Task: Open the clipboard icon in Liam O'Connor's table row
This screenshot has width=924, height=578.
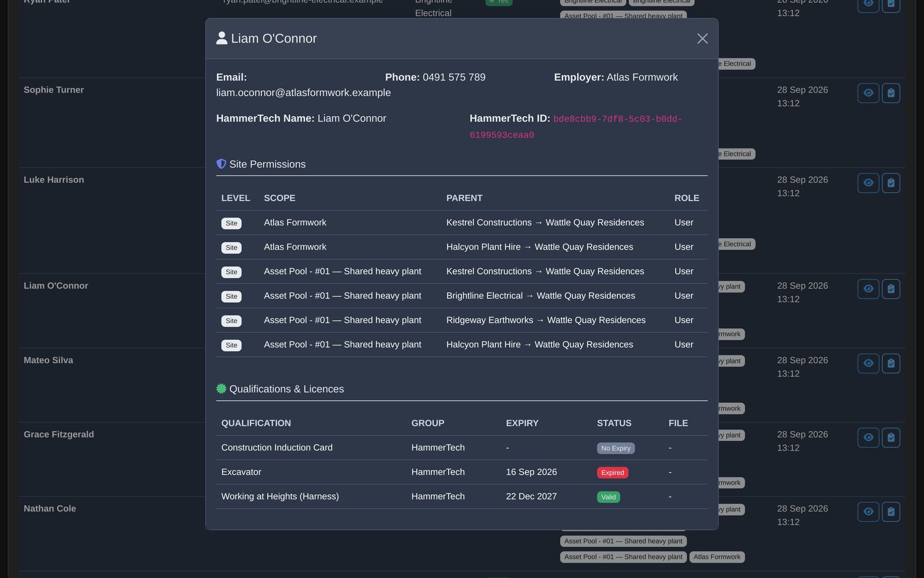Action: [x=891, y=288]
